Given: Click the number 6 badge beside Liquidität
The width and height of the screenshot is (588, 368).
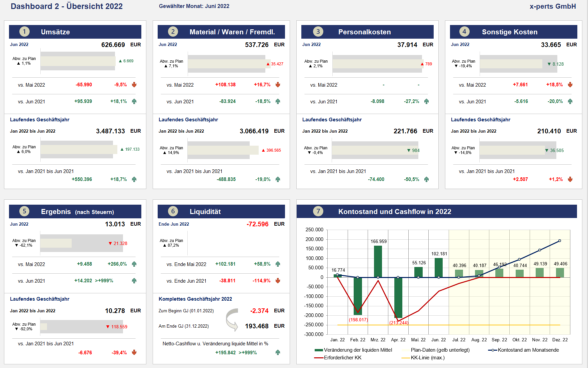Looking at the screenshot, I should pyautogui.click(x=173, y=211).
